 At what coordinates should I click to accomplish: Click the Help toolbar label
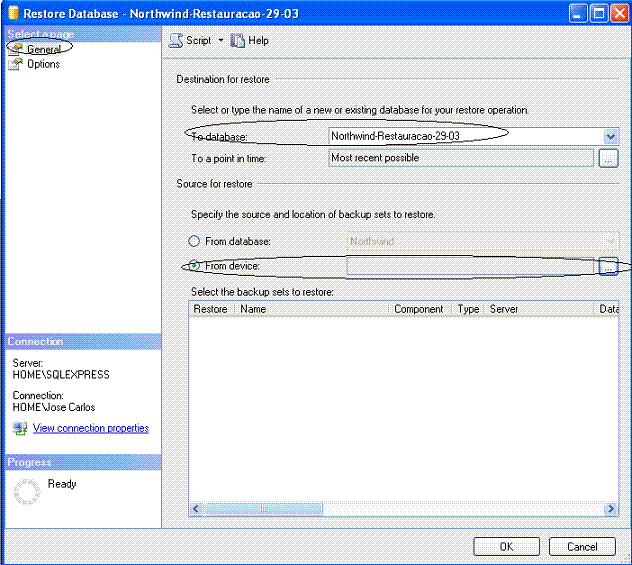click(258, 40)
